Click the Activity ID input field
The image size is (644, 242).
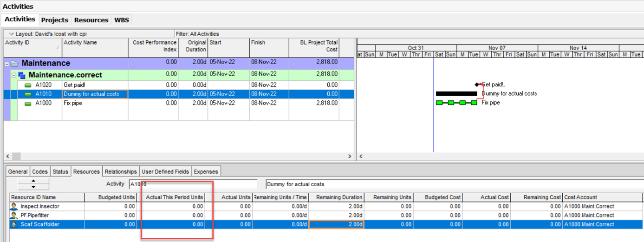point(193,184)
